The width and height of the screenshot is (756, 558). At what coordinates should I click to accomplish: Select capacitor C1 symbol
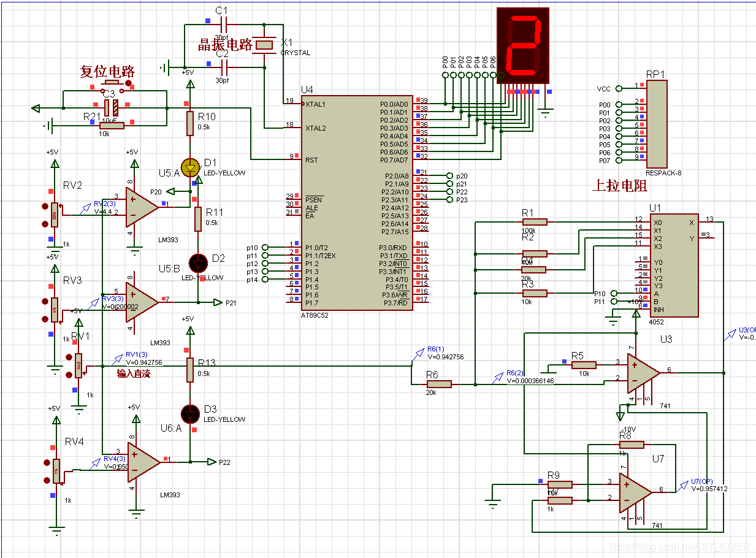[x=223, y=25]
